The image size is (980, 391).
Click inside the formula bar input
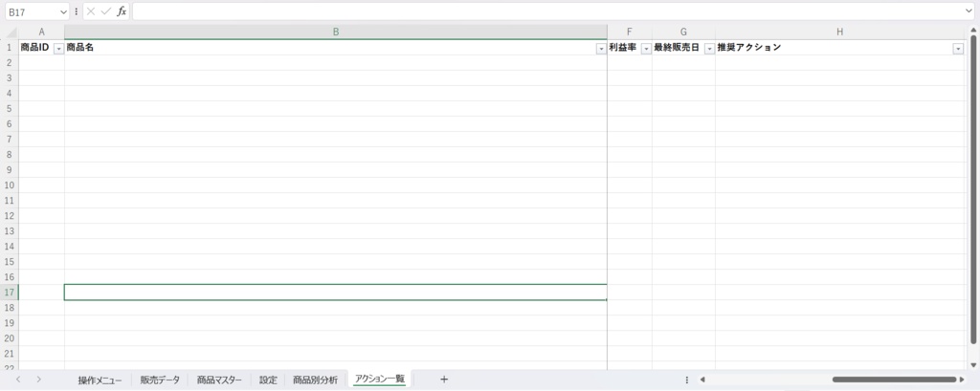pyautogui.click(x=547, y=11)
